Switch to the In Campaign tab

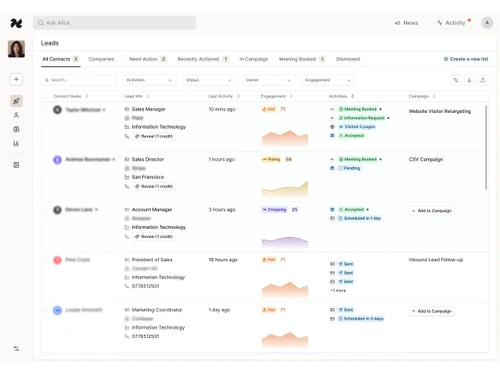click(254, 59)
